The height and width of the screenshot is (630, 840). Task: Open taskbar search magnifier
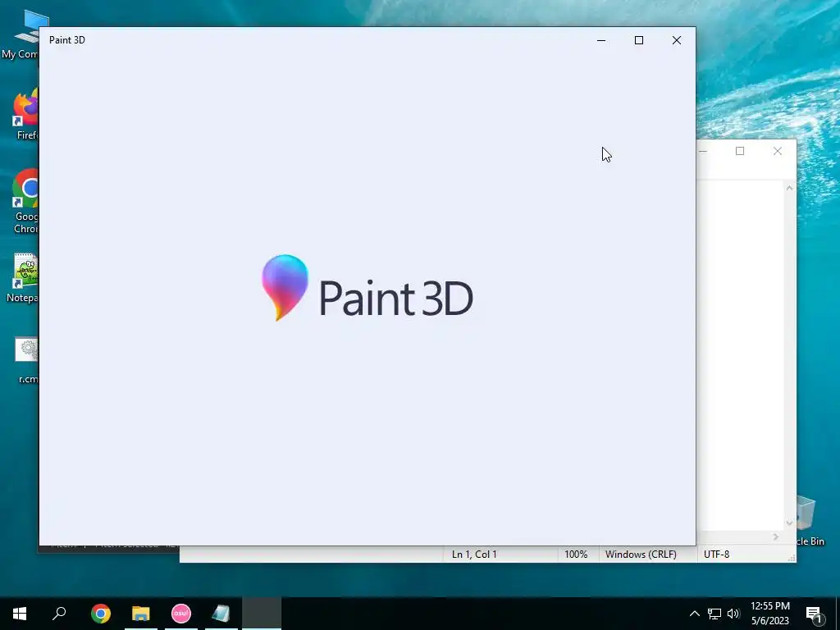coord(59,614)
